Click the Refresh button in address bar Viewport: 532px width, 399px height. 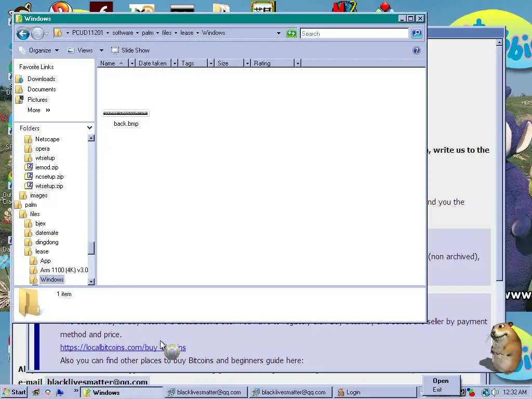pyautogui.click(x=291, y=33)
